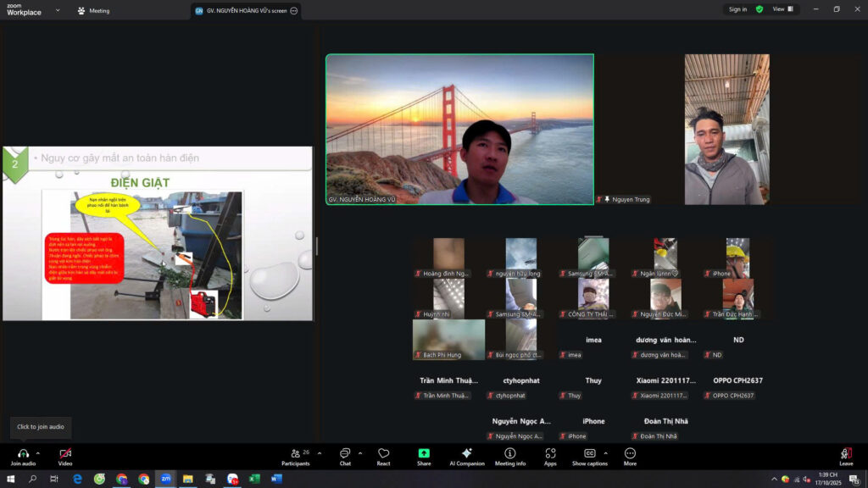Click the Join audio headphone icon
The height and width of the screenshot is (488, 868).
pos(23,454)
